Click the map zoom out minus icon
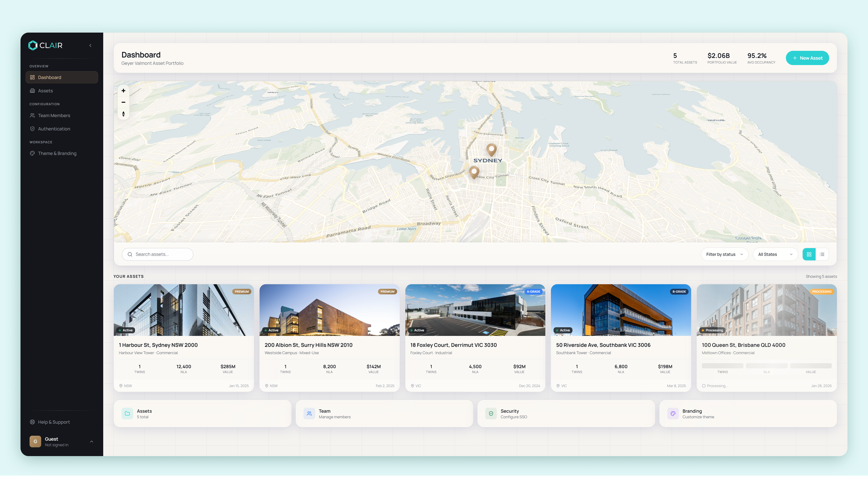 (x=123, y=102)
